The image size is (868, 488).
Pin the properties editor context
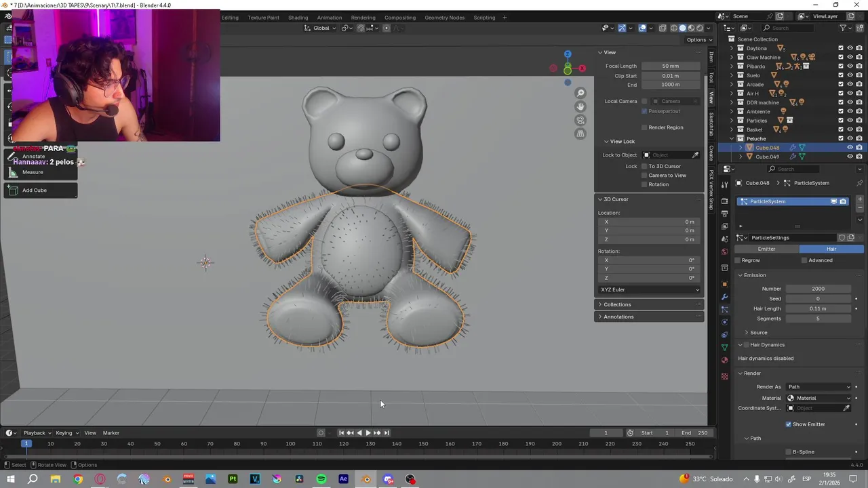tap(859, 183)
